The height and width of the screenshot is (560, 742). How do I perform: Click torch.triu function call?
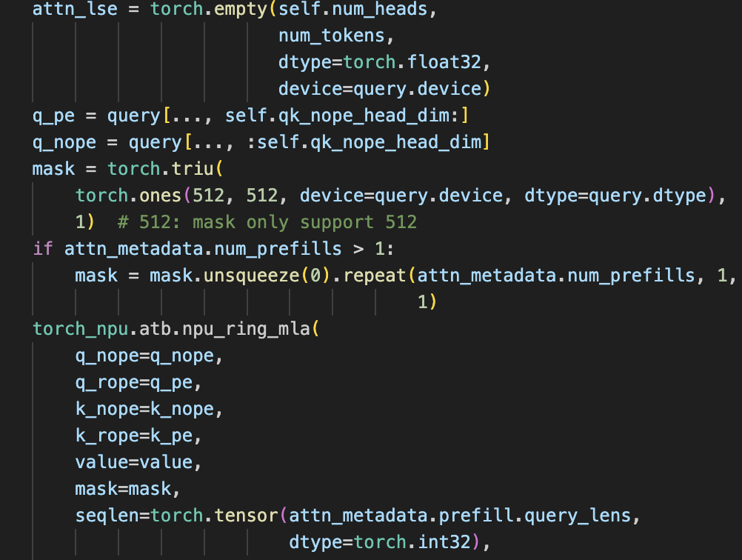(161, 169)
